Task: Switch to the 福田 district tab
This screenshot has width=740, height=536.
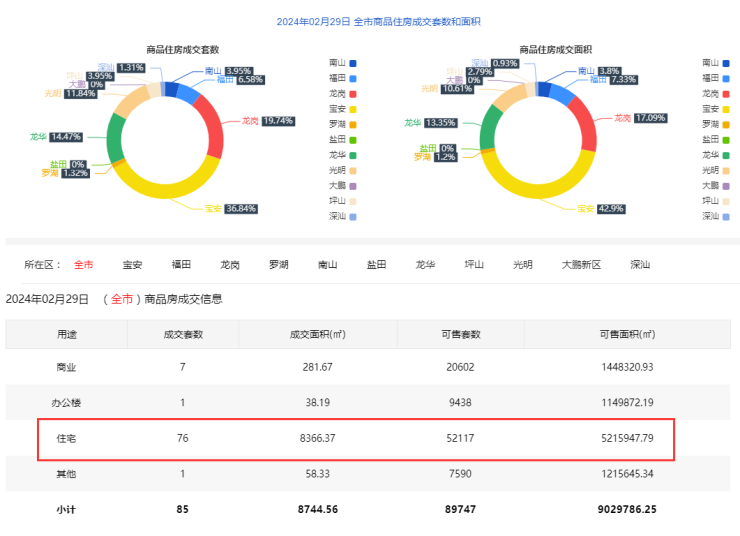Action: pyautogui.click(x=181, y=265)
